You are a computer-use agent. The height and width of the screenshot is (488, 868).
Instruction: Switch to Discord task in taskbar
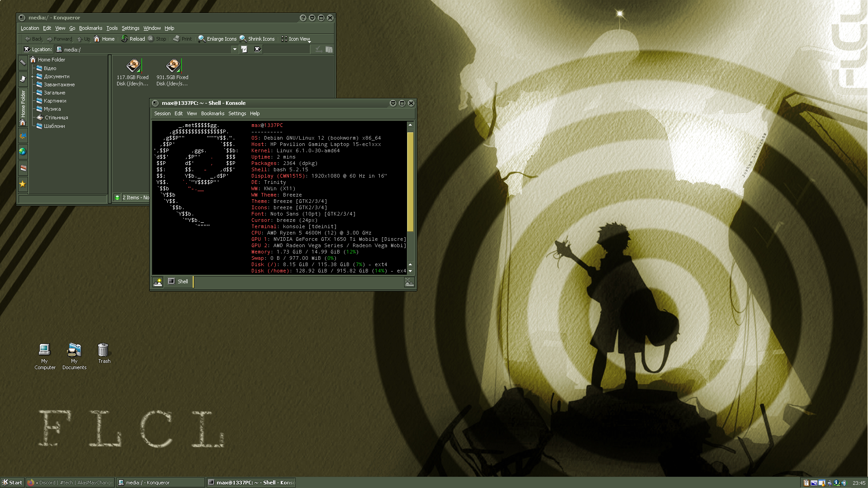pyautogui.click(x=70, y=483)
